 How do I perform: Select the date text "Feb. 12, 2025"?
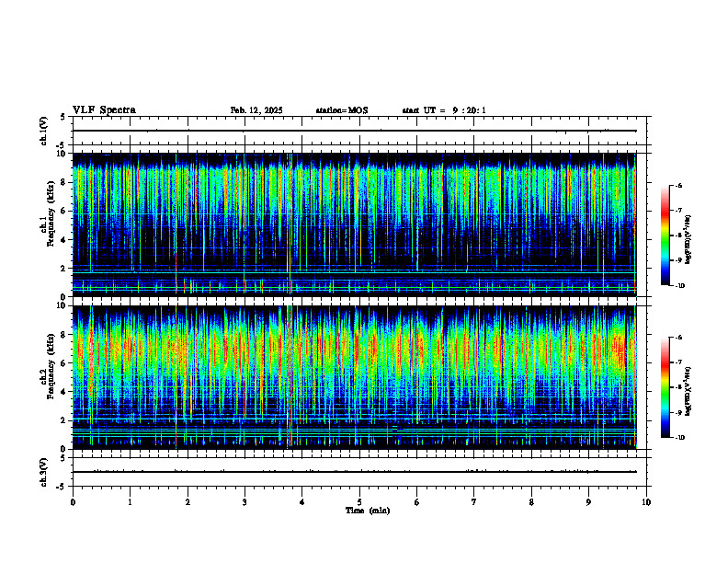tap(256, 110)
